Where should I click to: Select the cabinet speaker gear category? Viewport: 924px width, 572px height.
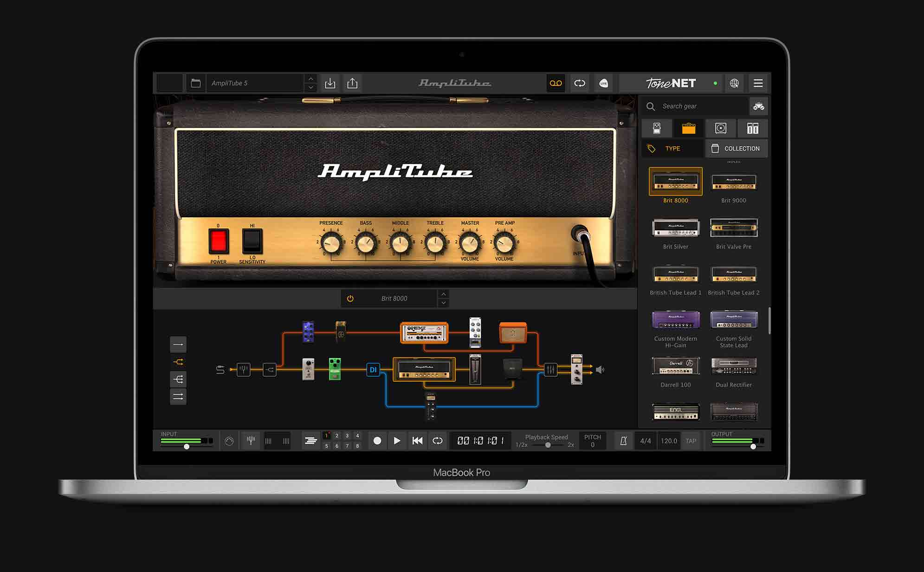tap(721, 128)
